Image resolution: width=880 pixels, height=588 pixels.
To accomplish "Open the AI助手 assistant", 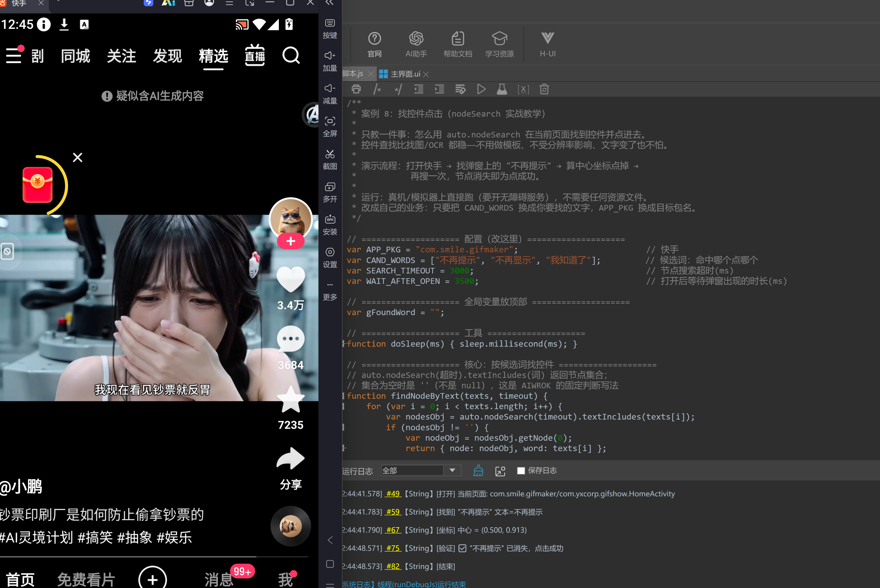I will 416,44.
